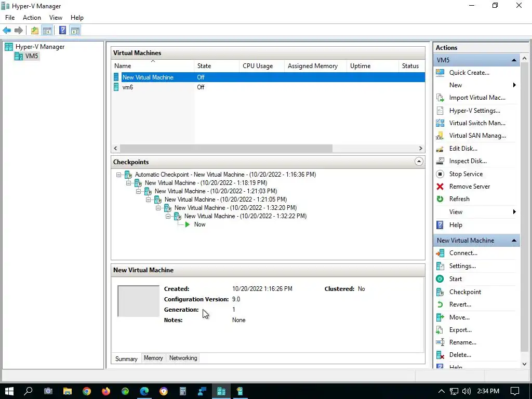Collapse the VM5 actions section
The image size is (532, 399).
(x=514, y=60)
